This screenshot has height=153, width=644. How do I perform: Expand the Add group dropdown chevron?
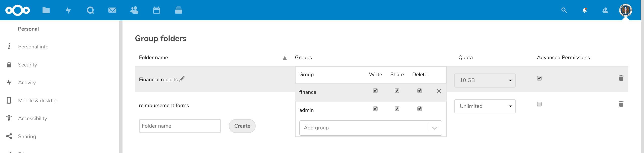tap(434, 128)
